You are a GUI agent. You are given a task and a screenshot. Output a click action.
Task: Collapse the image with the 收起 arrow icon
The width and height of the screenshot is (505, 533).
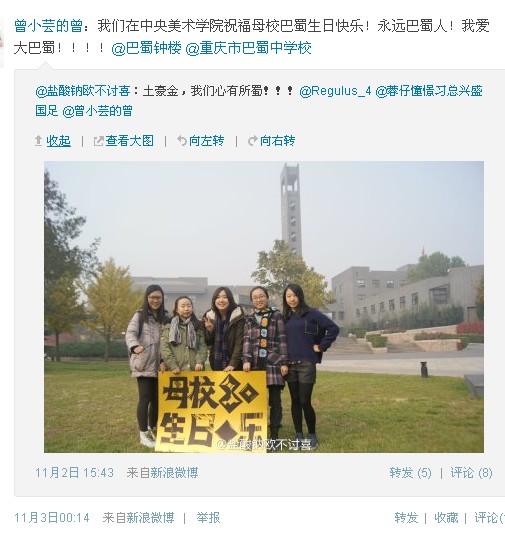(x=38, y=141)
